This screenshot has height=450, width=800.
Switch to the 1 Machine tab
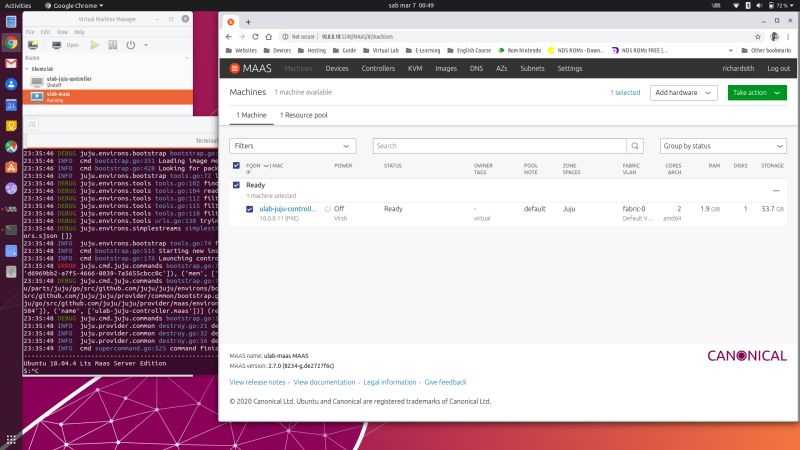coord(251,115)
